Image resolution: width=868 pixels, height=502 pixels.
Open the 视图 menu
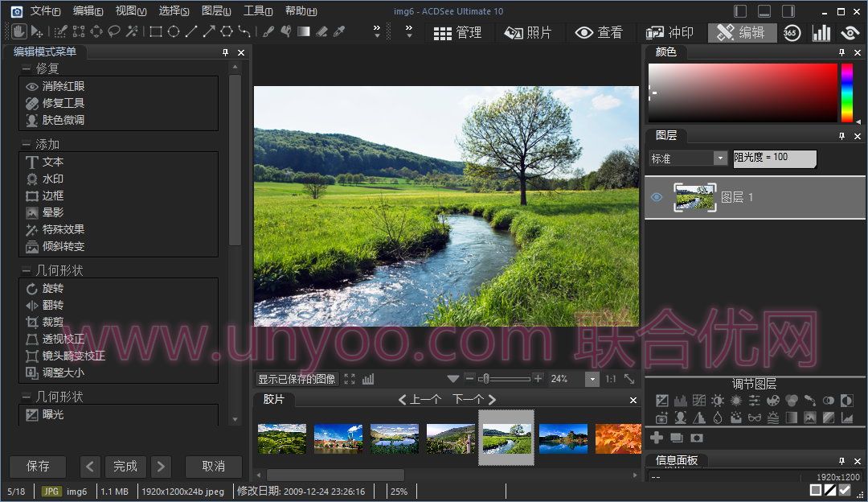coord(131,10)
